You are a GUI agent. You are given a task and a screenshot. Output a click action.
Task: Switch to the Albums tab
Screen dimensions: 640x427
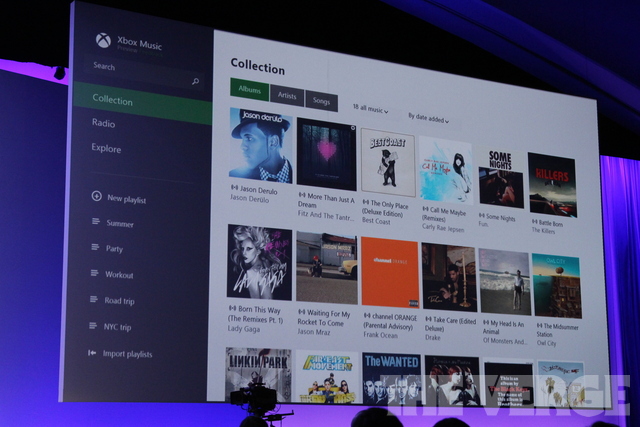point(249,90)
